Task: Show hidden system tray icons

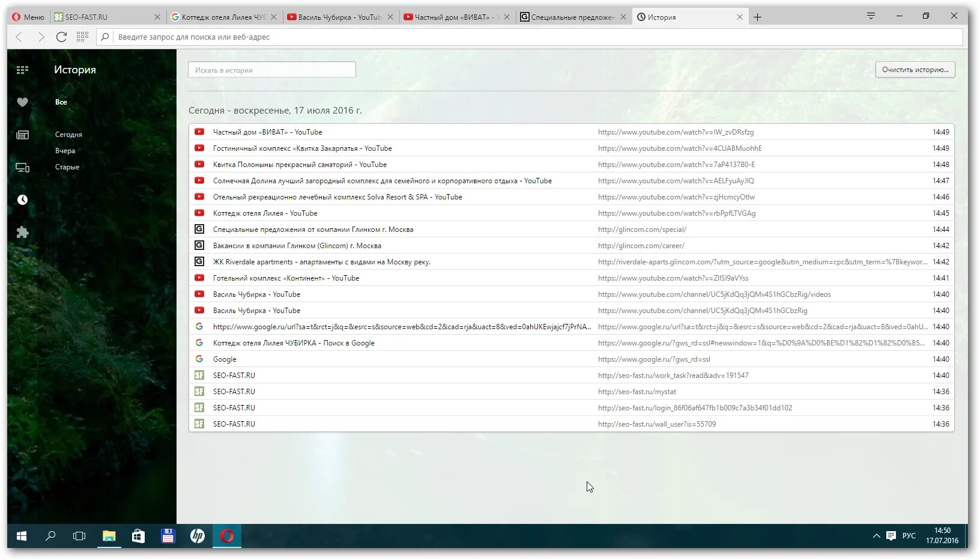Action: (x=876, y=536)
